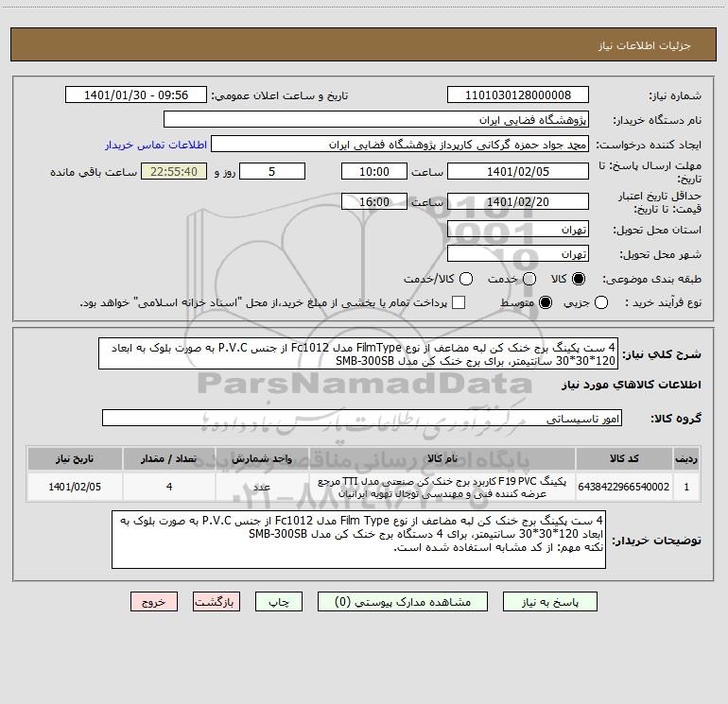Viewport: 728px width, 704px height.
Task: Click the گروه کالا امور تاسیساتی field
Action: 362,418
